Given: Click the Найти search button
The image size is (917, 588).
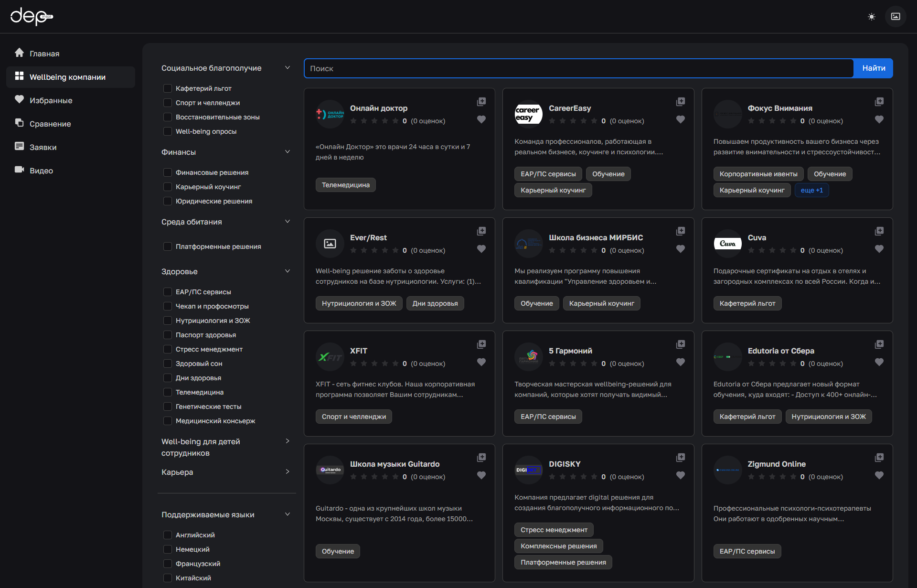Looking at the screenshot, I should (x=874, y=68).
